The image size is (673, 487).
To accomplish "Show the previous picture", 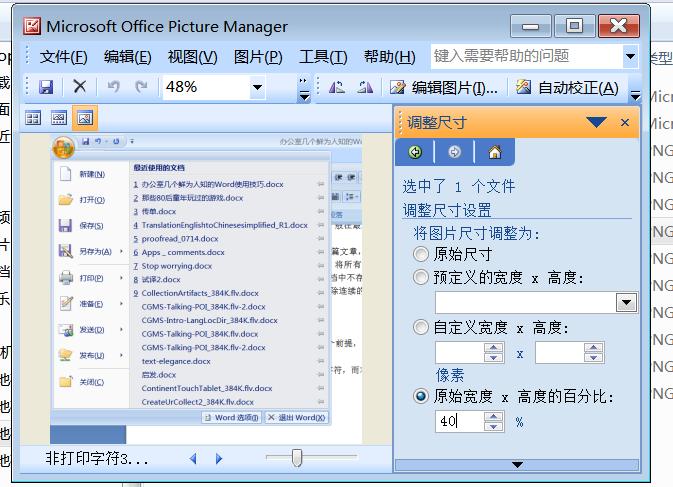I will pos(193,459).
